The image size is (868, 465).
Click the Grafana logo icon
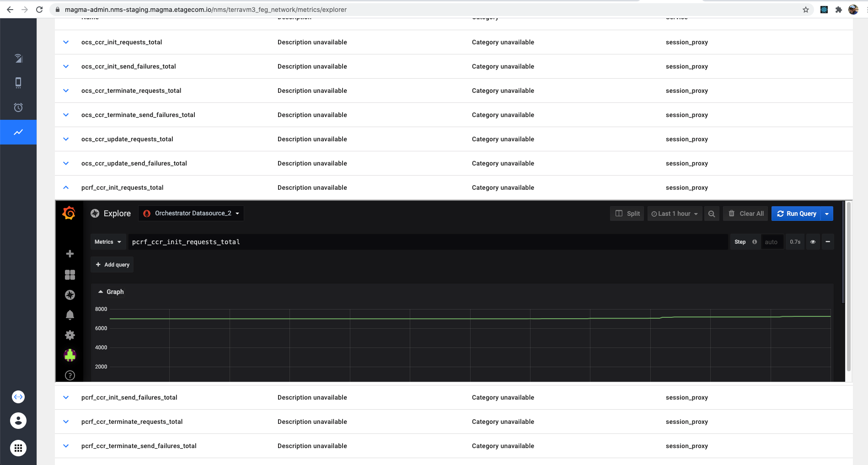[69, 213]
